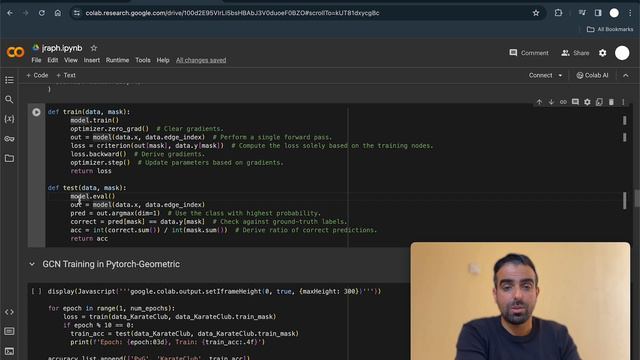The image size is (640, 360).
Task: Click 'def train(data, mask):' code line
Action: [89, 112]
